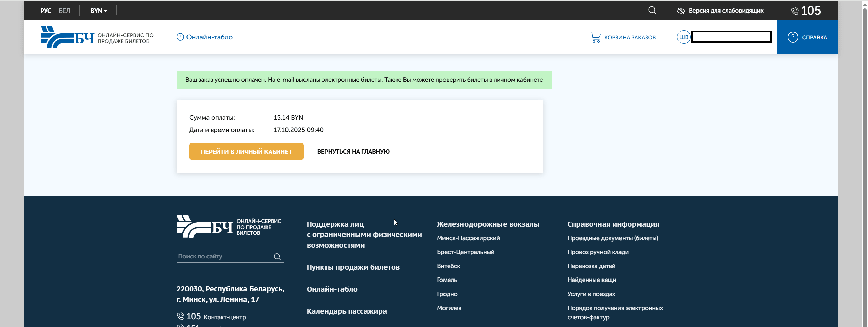Enable the low-vision version eye icon
This screenshot has height=327, width=868.
pos(681,11)
